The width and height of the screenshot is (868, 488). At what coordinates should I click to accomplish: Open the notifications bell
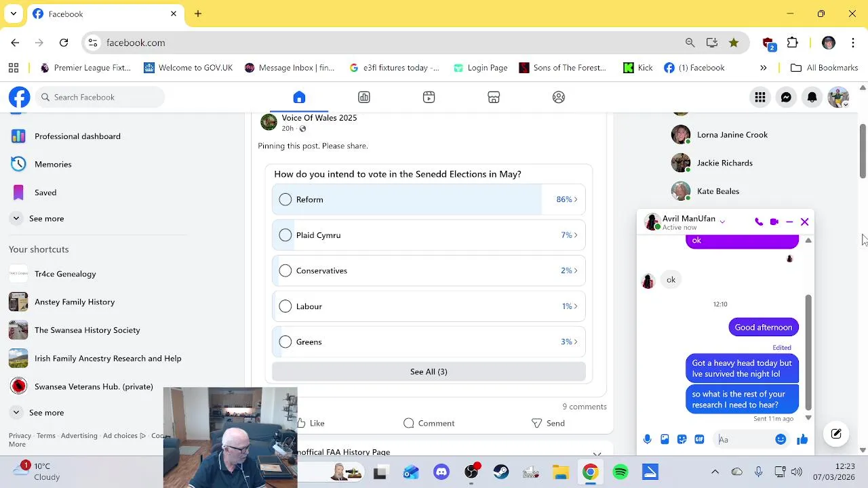click(812, 97)
